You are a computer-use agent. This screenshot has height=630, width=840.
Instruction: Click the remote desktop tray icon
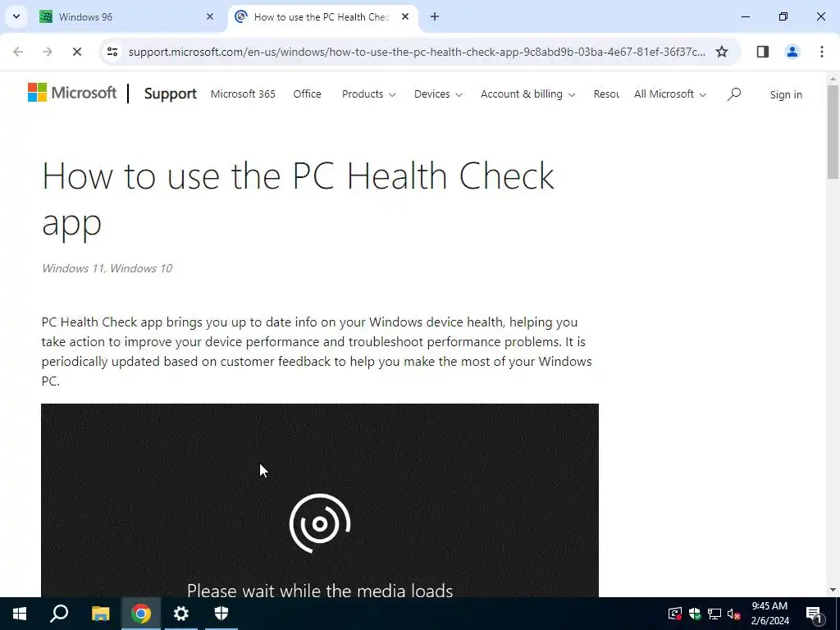pos(675,614)
